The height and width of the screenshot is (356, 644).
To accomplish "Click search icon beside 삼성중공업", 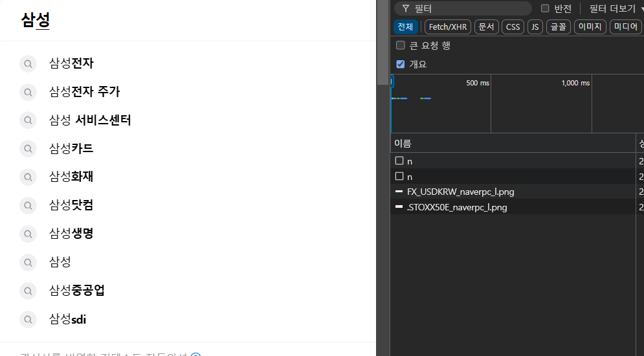I will [28, 291].
